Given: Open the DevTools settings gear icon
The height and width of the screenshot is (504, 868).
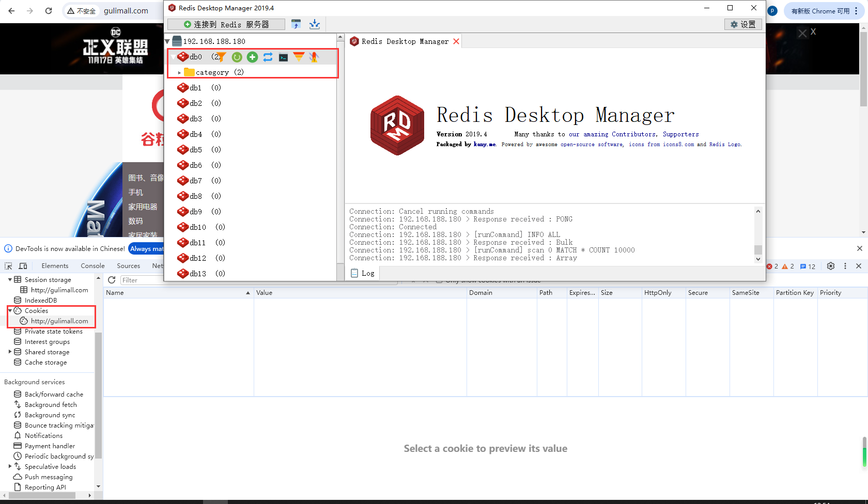Looking at the screenshot, I should [831, 266].
